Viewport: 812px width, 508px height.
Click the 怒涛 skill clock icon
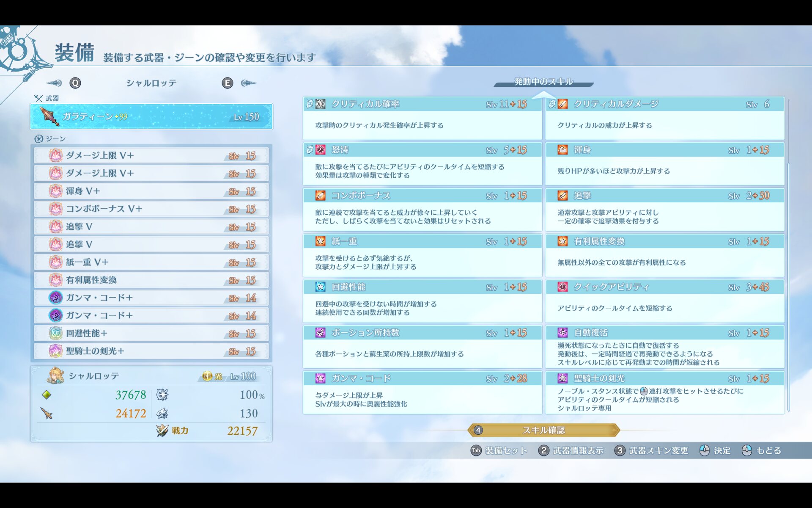click(321, 150)
